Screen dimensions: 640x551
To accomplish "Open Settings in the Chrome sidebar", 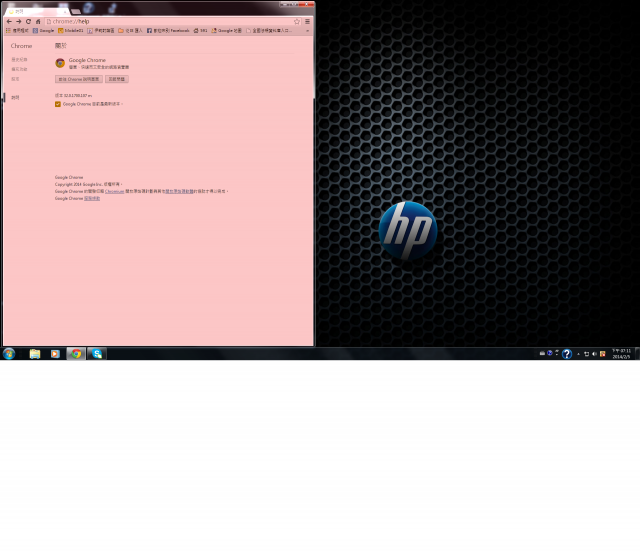I will point(15,79).
